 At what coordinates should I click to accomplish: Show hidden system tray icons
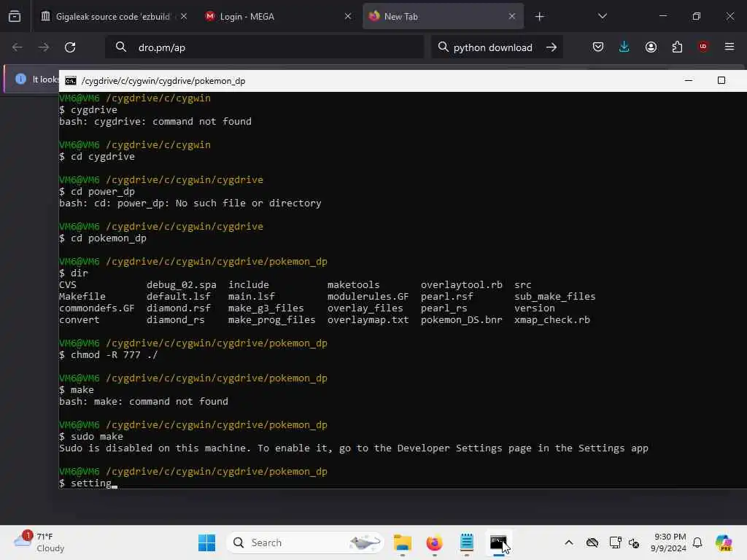click(569, 542)
